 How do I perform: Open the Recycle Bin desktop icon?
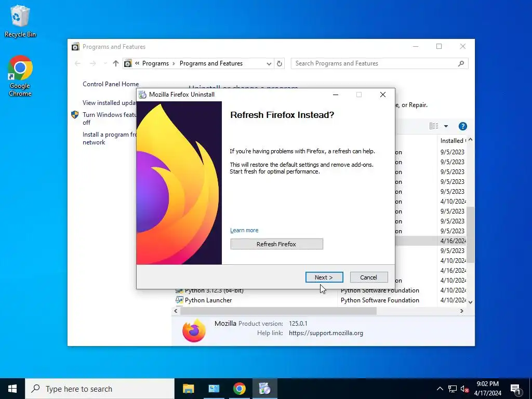click(x=20, y=21)
